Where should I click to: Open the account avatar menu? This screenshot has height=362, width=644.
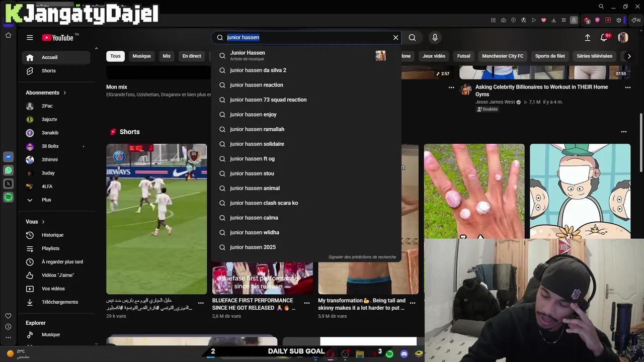tap(623, 37)
